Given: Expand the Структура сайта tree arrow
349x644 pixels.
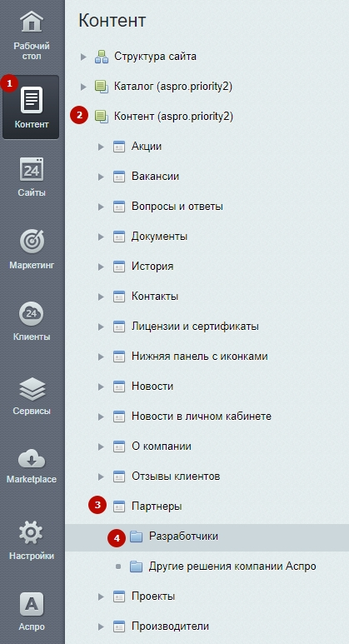Looking at the screenshot, I should 84,57.
